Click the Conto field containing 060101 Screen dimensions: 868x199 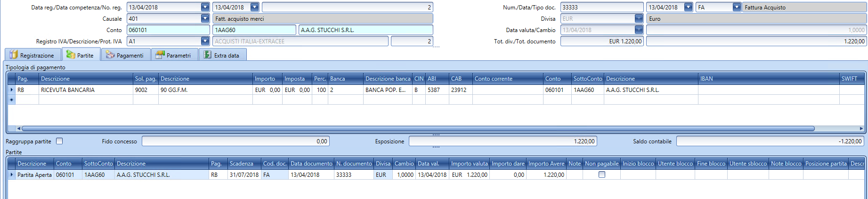click(x=168, y=30)
